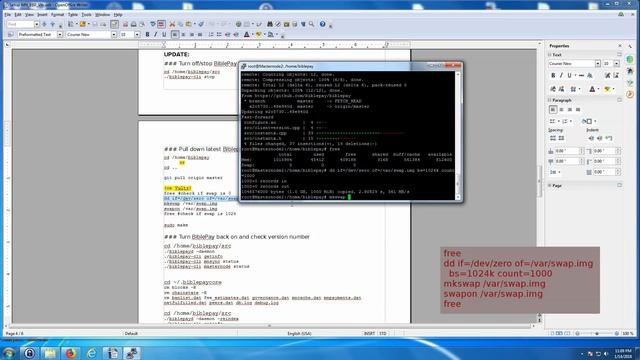This screenshot has height=360, width=640.
Task: Toggle Strikethrough in sidebar Text panel
Action: pos(581,76)
